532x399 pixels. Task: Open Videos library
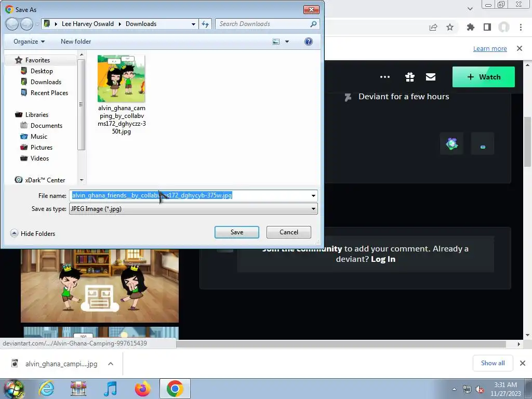coord(39,158)
